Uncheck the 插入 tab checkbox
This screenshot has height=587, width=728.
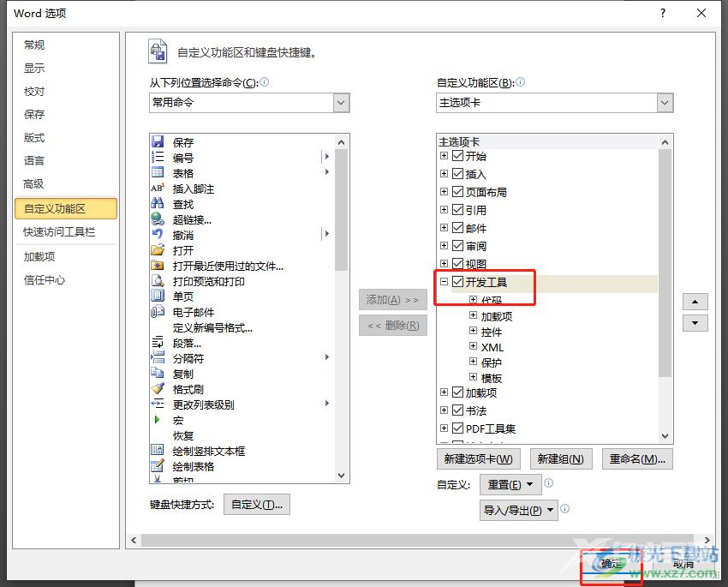458,174
